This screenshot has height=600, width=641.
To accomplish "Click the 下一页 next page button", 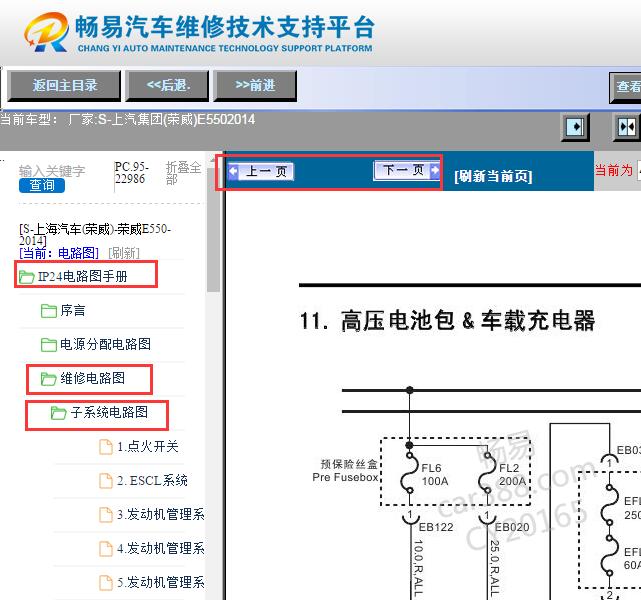I will 407,170.
